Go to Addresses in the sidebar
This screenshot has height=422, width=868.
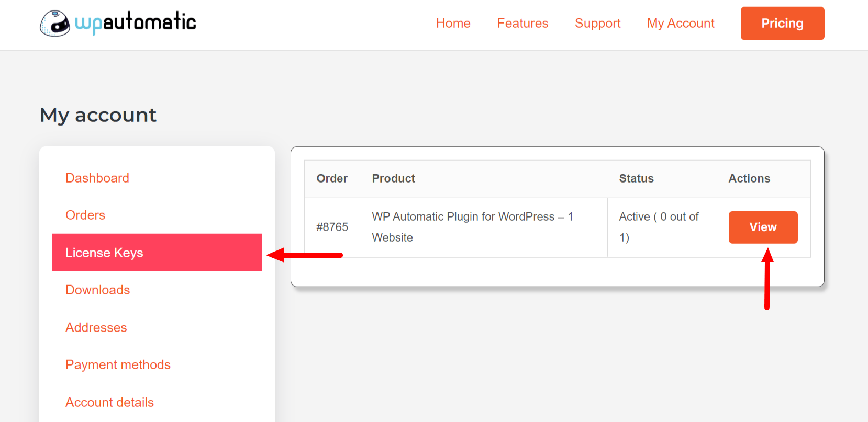coord(96,327)
